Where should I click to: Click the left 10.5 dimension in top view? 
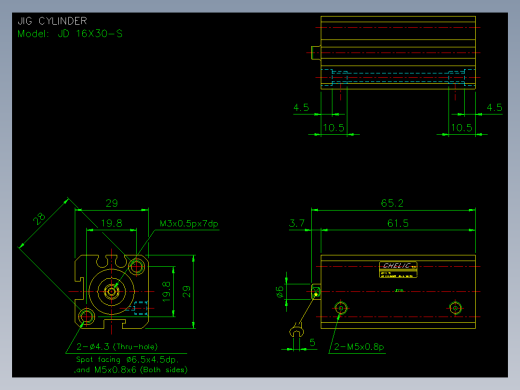click(x=334, y=128)
